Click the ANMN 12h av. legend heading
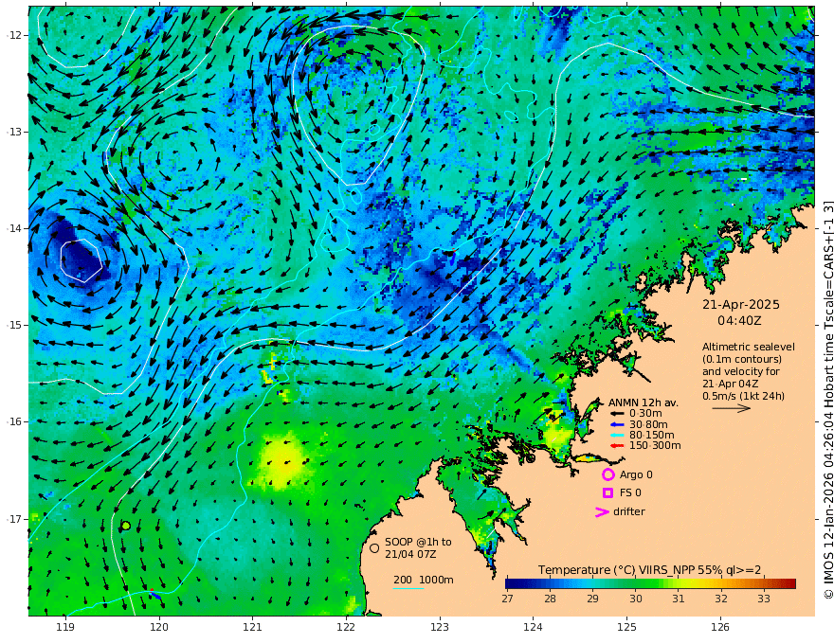 pyautogui.click(x=644, y=402)
